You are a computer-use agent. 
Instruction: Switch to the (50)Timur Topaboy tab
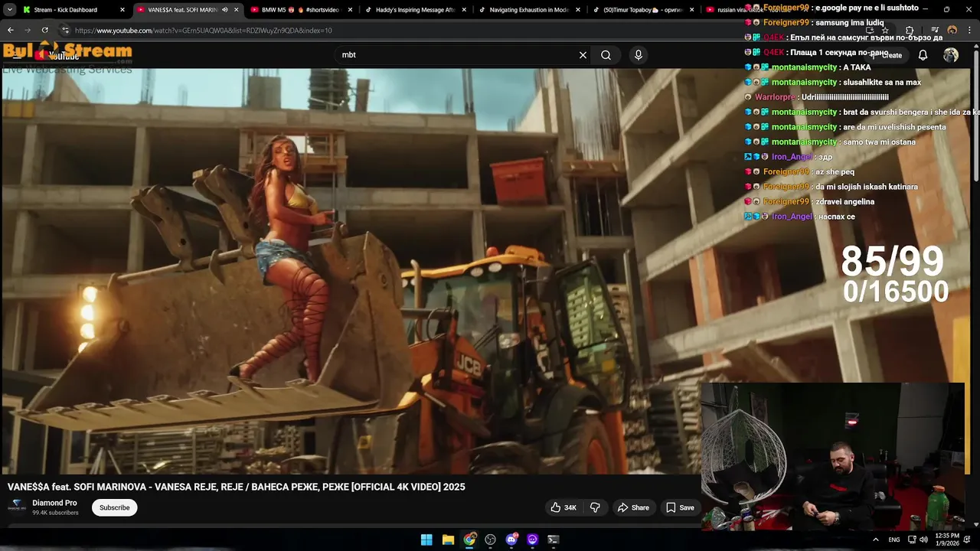[x=642, y=10]
